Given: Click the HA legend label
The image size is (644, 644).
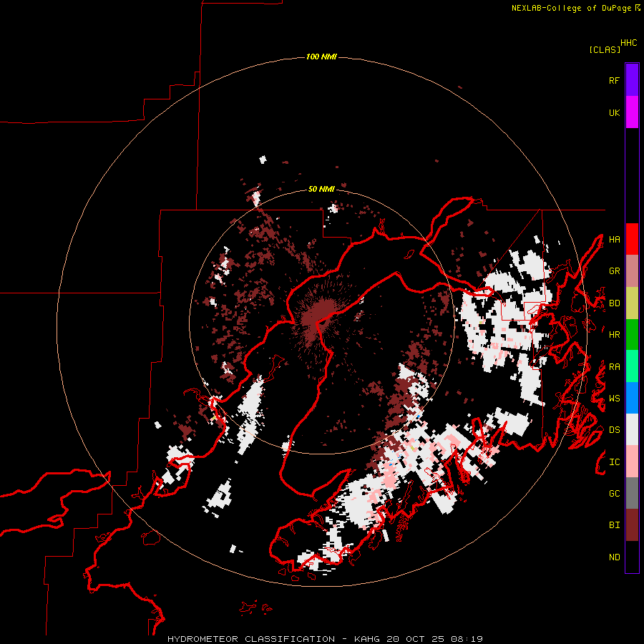Looking at the screenshot, I should (x=614, y=240).
